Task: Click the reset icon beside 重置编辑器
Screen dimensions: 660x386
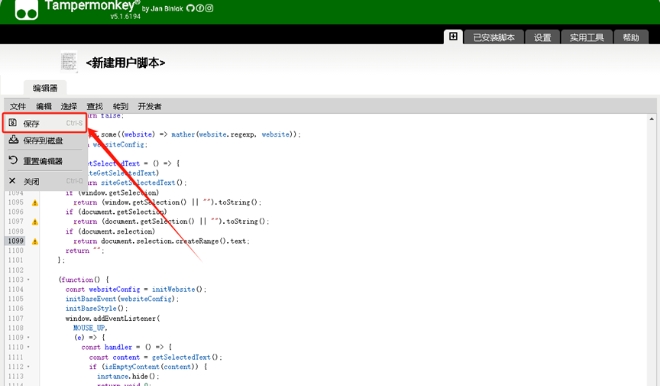Action: pyautogui.click(x=13, y=160)
